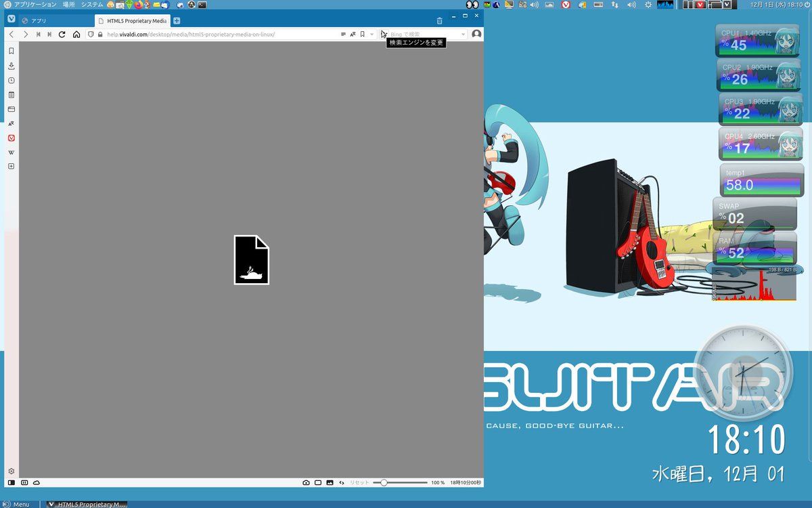812x508 pixels.
Task: Open the Wikipedia web panel
Action: tap(12, 152)
